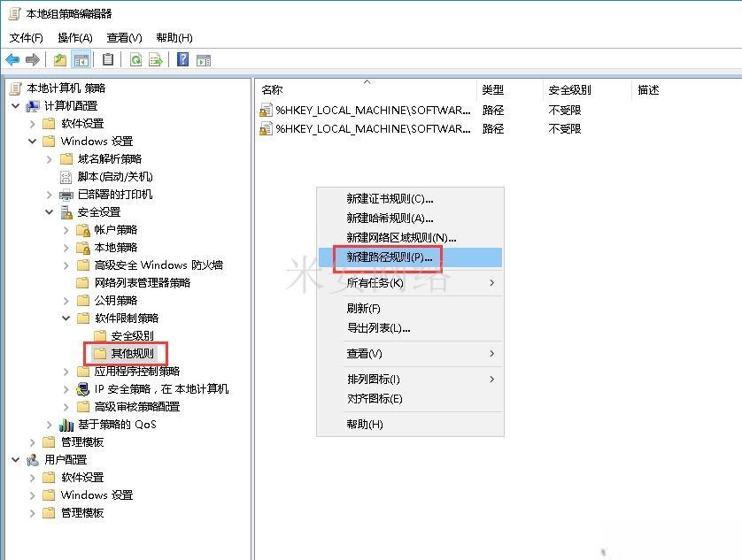The width and height of the screenshot is (742, 560).
Task: Open the 查看(V) menu in menu bar
Action: tap(124, 38)
